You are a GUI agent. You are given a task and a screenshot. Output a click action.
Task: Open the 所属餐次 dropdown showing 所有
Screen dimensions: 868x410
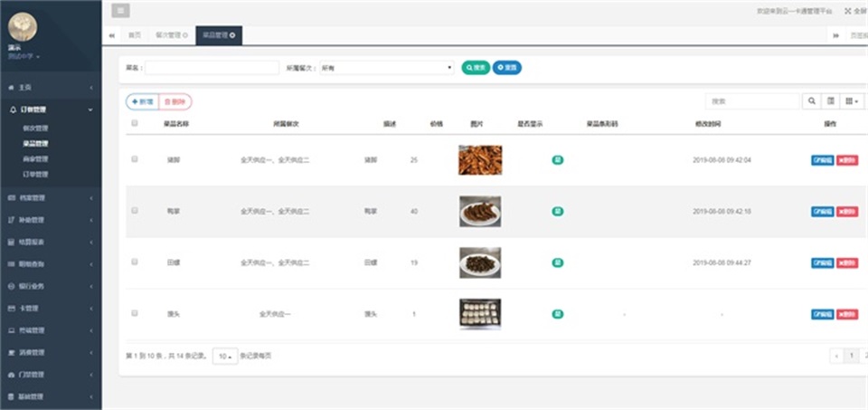(x=386, y=68)
